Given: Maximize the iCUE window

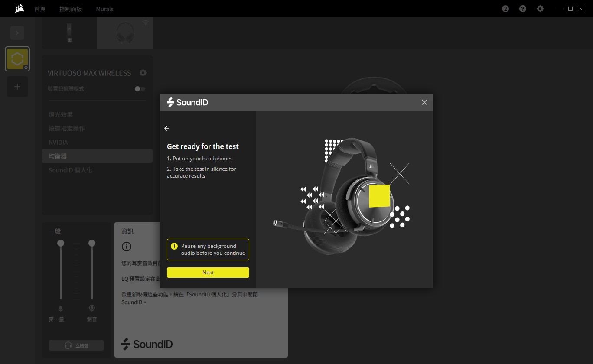Looking at the screenshot, I should pyautogui.click(x=570, y=9).
